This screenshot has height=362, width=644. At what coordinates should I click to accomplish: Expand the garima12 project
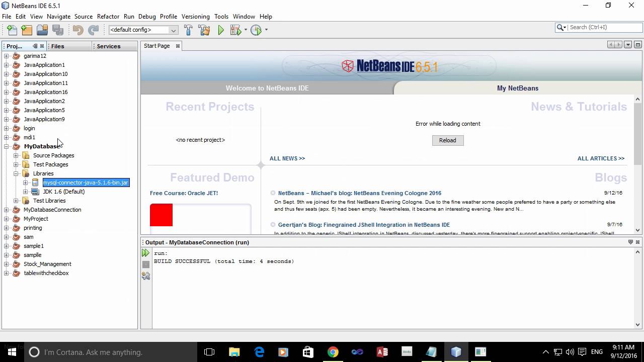(x=7, y=56)
